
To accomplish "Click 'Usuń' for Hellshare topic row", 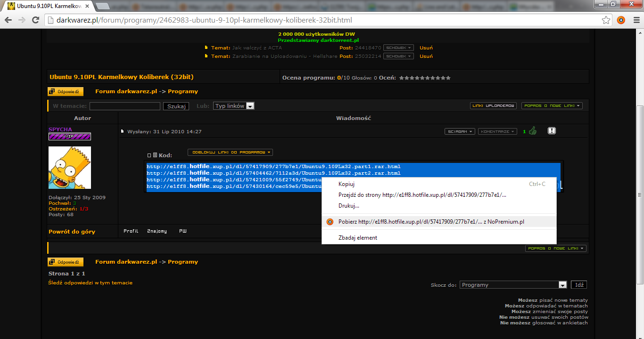I will 426,56.
